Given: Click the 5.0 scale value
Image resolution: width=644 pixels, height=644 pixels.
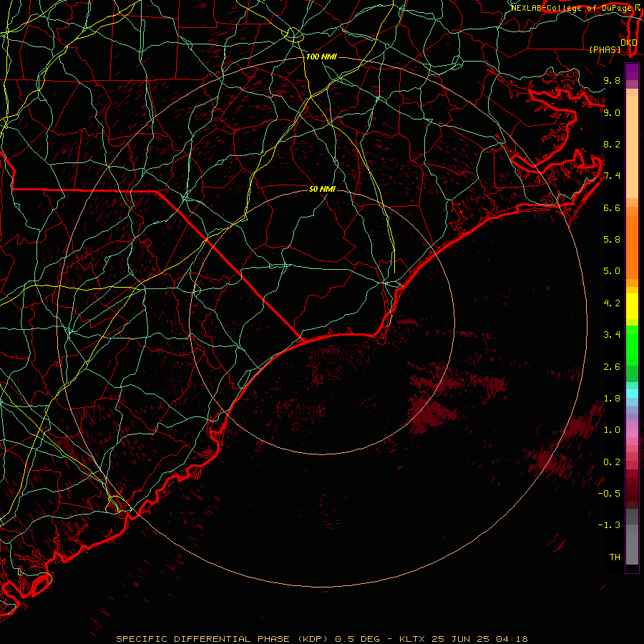Looking at the screenshot, I should pyautogui.click(x=612, y=271).
